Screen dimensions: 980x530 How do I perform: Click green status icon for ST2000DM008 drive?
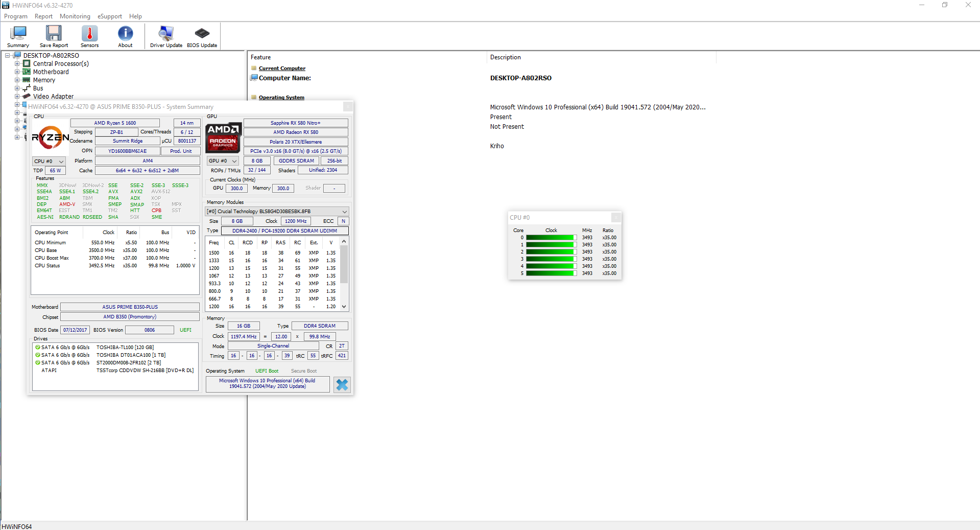pyautogui.click(x=37, y=363)
